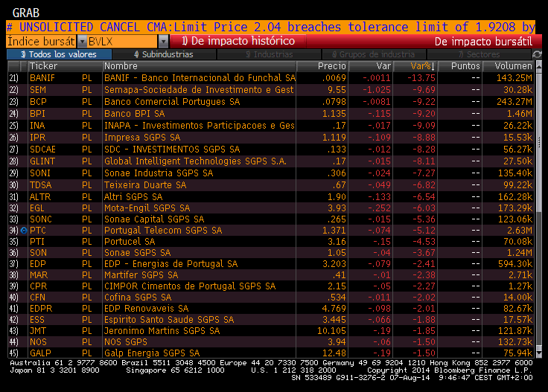Click Var% value -9.69 for SEM

pyautogui.click(x=424, y=90)
